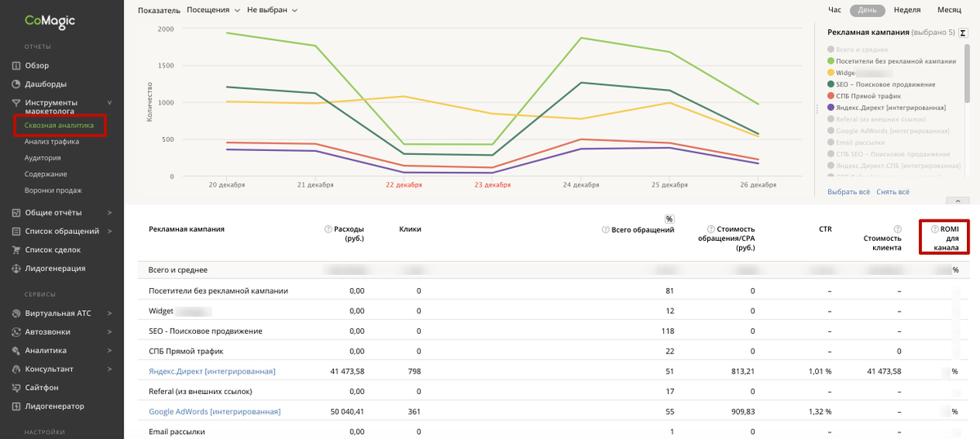The height and width of the screenshot is (439, 980).
Task: Click the Список обращений sidebar icon
Action: (x=16, y=232)
